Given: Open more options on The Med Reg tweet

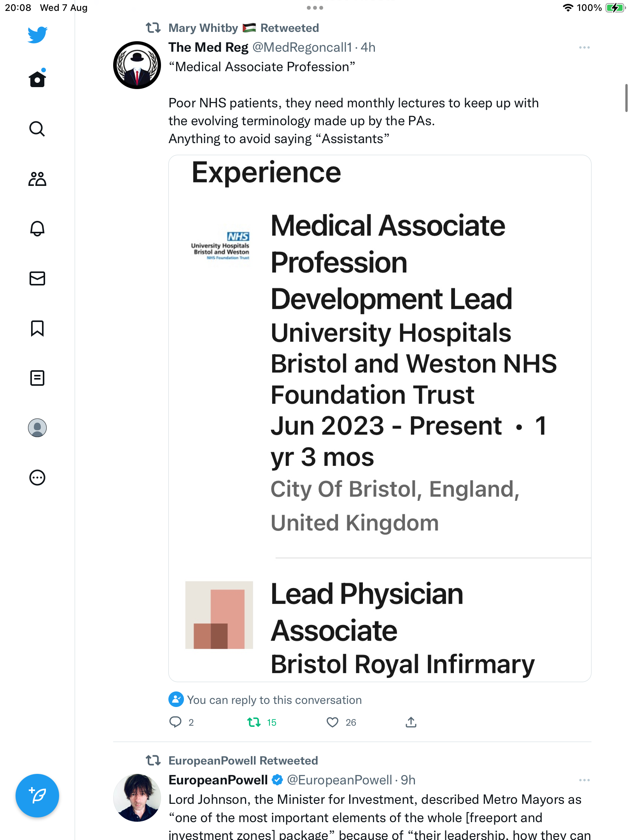Looking at the screenshot, I should (584, 47).
